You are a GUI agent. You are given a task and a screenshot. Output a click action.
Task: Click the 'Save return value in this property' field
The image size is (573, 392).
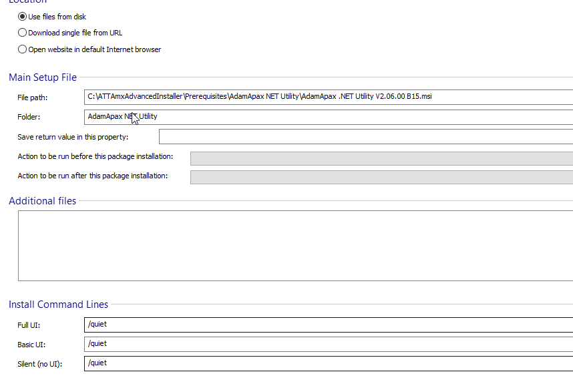click(x=365, y=137)
